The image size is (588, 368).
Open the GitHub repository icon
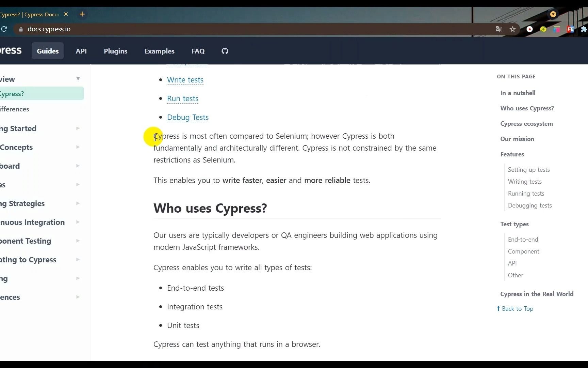tap(225, 51)
